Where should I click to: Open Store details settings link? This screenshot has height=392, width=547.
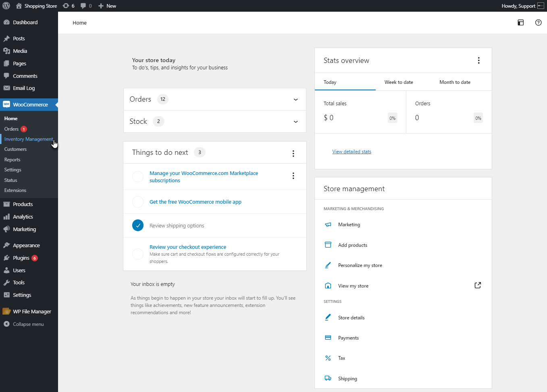click(x=351, y=318)
